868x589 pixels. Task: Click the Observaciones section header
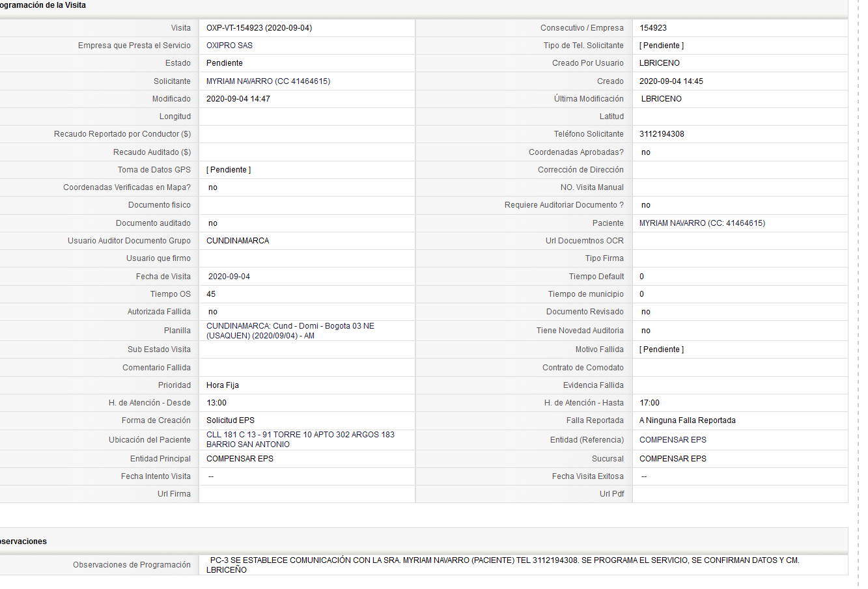(23, 541)
